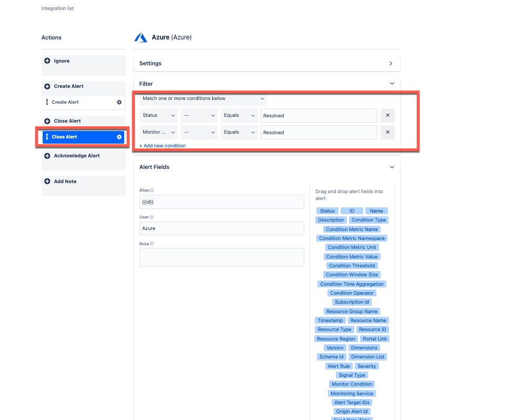Select the Condition Threshold tag
The height and width of the screenshot is (420, 508).
pos(352,266)
